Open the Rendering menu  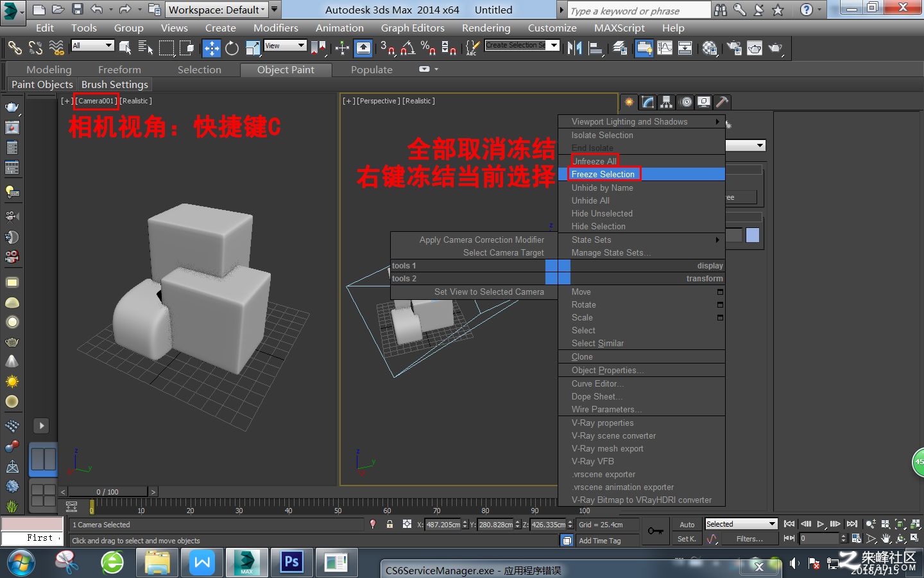click(x=486, y=28)
